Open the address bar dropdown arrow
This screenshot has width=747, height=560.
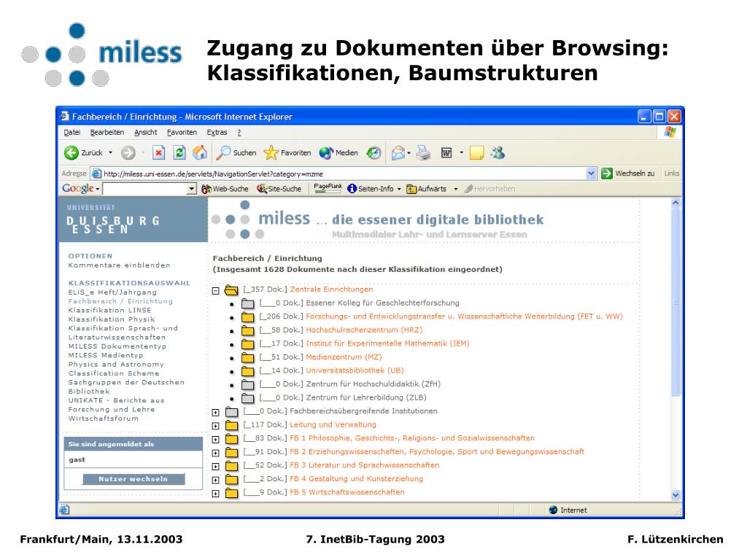tap(591, 174)
